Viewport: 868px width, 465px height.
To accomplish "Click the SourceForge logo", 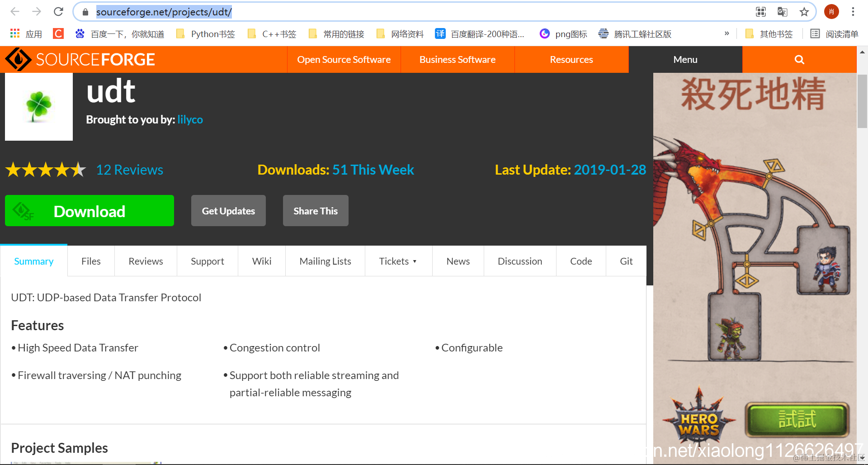I will pyautogui.click(x=80, y=59).
